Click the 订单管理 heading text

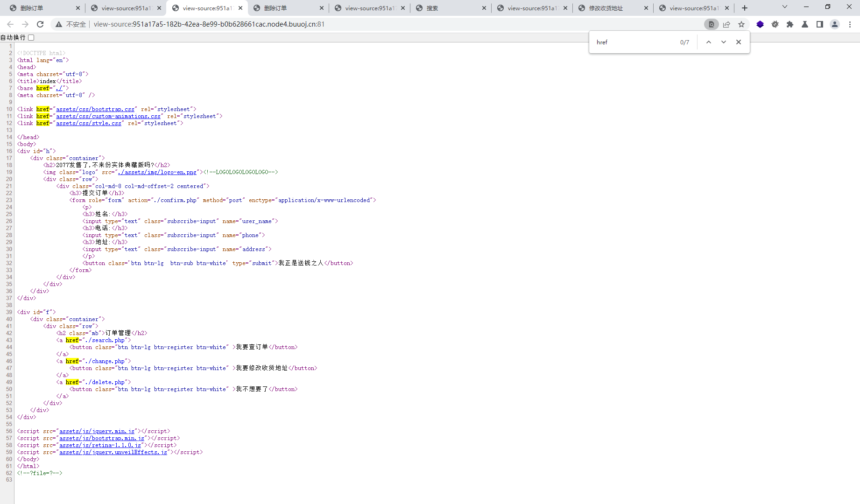click(118, 333)
